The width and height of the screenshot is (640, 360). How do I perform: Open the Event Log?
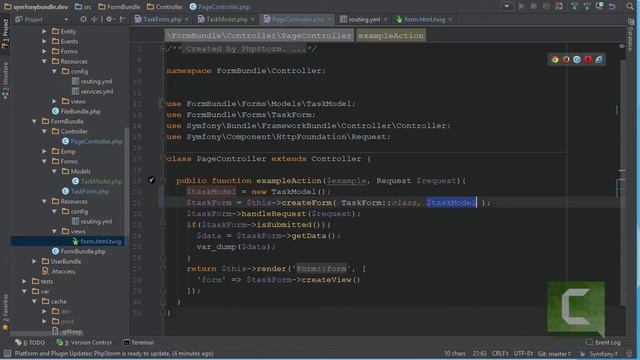click(x=603, y=342)
